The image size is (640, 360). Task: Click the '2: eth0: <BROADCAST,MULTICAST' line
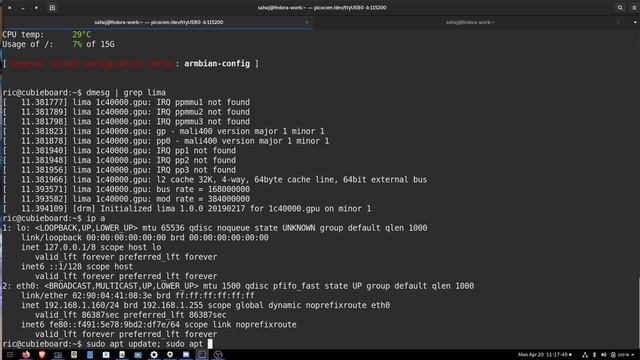coord(238,286)
